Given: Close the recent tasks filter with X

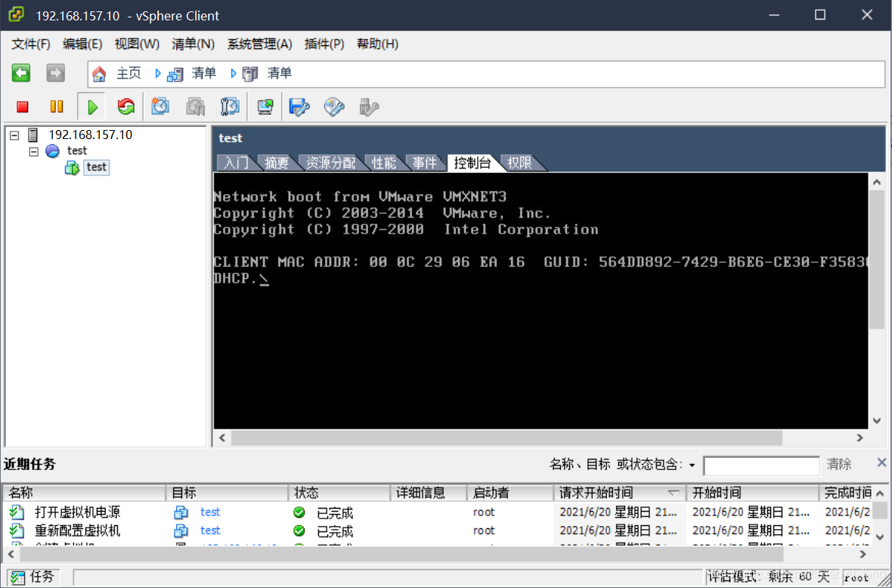Looking at the screenshot, I should (881, 463).
